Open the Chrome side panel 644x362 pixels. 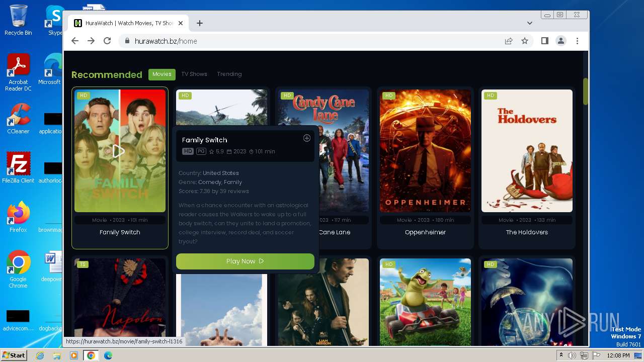pyautogui.click(x=545, y=41)
